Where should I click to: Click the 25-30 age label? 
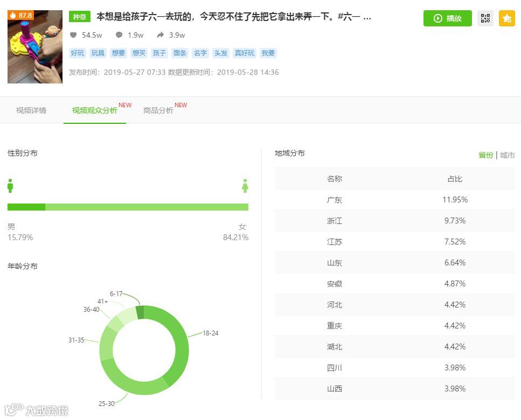(x=106, y=404)
